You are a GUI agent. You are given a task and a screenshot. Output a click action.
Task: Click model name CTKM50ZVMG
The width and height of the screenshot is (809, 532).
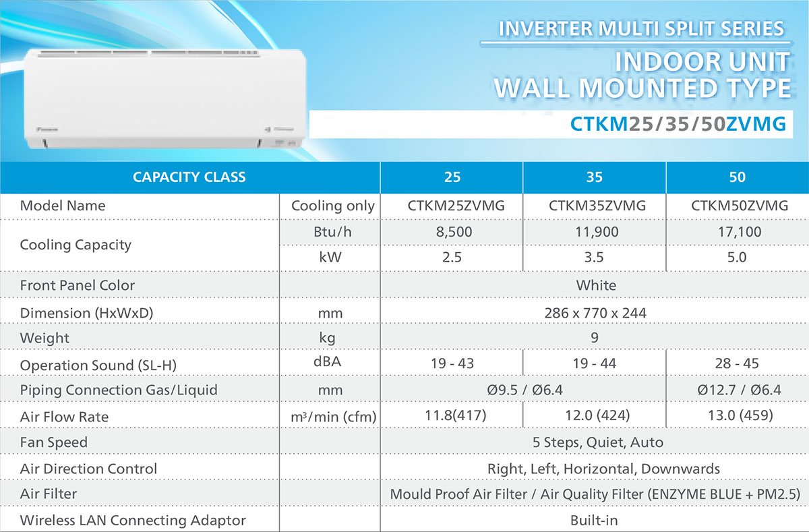tap(740, 206)
